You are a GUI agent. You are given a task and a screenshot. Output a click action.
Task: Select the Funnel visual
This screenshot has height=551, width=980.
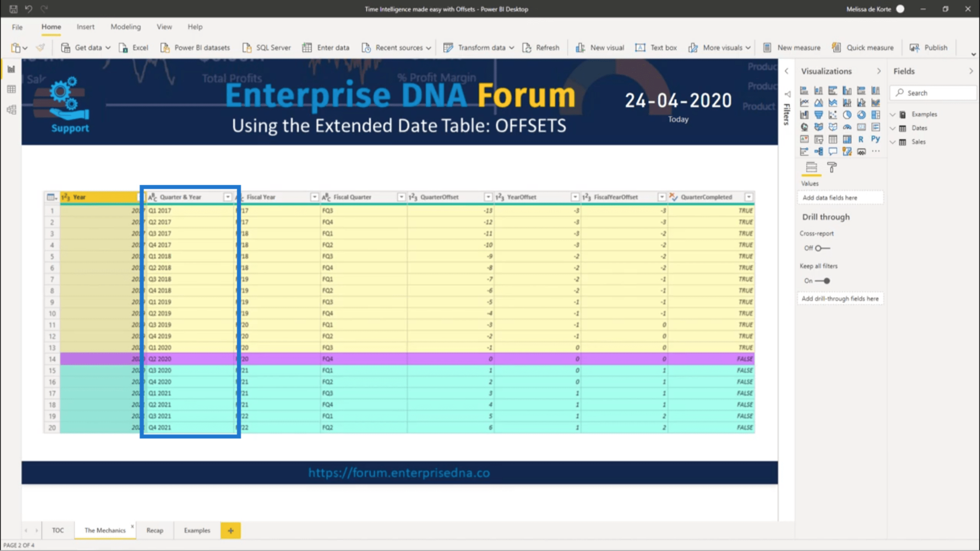pyautogui.click(x=818, y=115)
